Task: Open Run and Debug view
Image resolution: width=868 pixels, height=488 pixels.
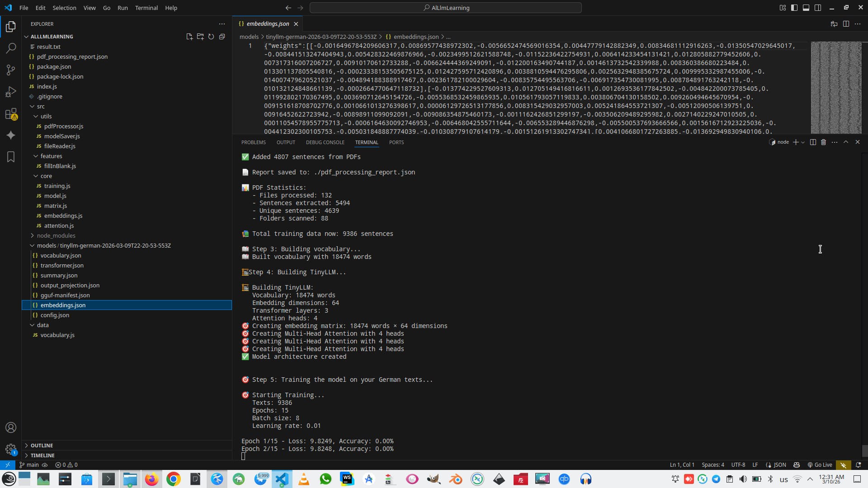Action: tap(11, 92)
